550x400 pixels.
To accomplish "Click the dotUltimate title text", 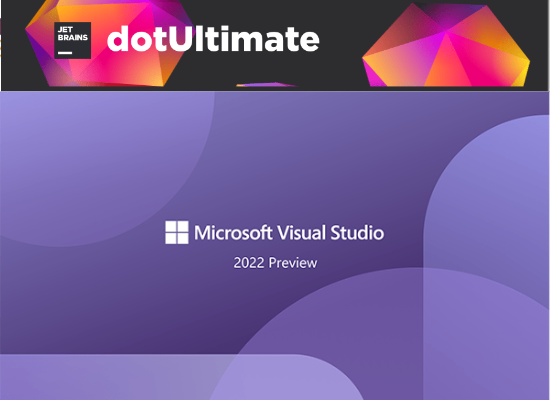I will 213,39.
